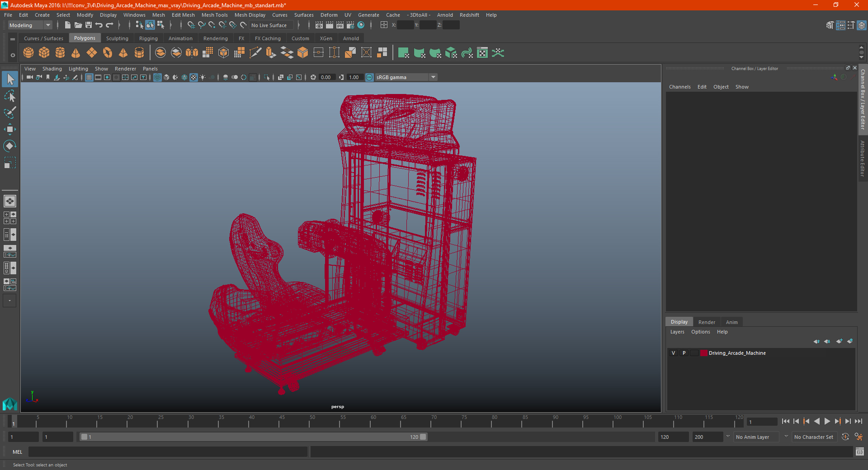The width and height of the screenshot is (868, 470).
Task: Expand the Attribute Editor side tab
Action: (863, 158)
